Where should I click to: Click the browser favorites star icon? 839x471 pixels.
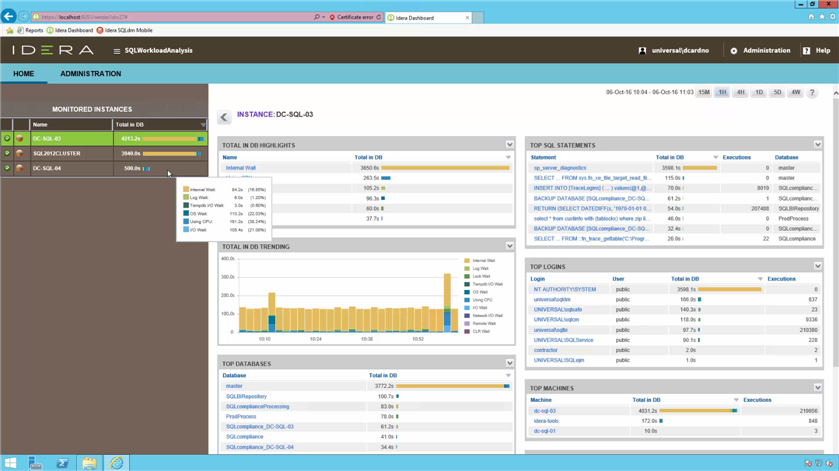[822, 17]
